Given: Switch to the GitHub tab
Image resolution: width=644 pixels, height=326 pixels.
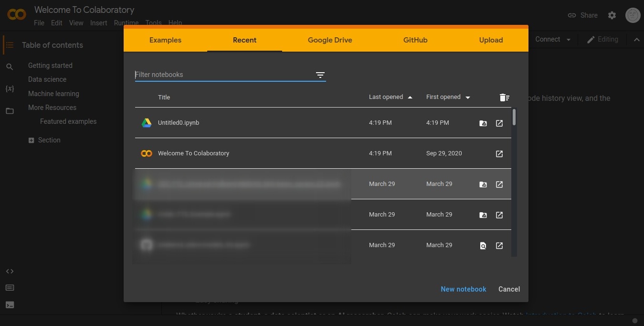Looking at the screenshot, I should point(415,40).
